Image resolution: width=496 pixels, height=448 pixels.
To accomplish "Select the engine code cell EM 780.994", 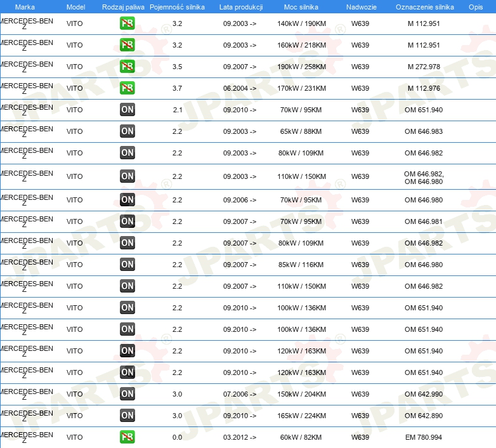I will point(424,437).
